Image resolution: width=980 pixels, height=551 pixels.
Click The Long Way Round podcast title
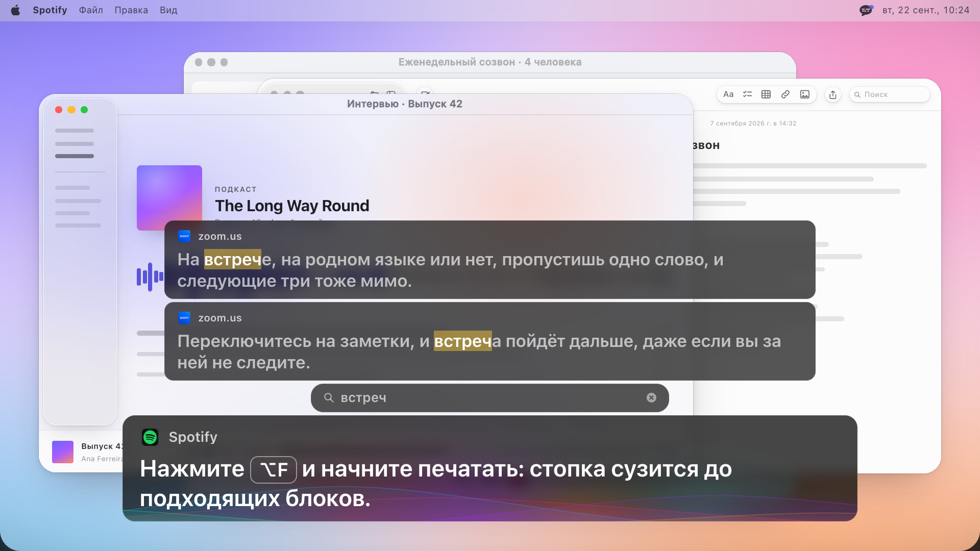[292, 206]
